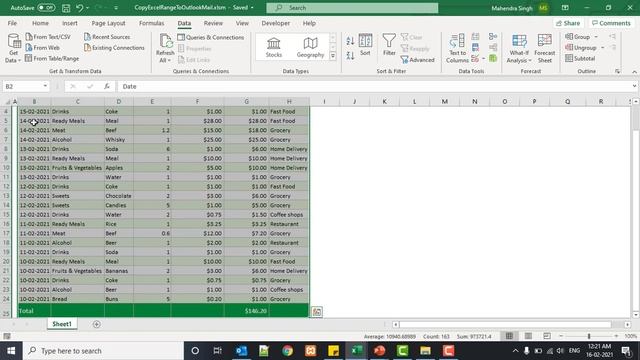Select the Sheet1 tab
This screenshot has width=640, height=360.
(62, 324)
